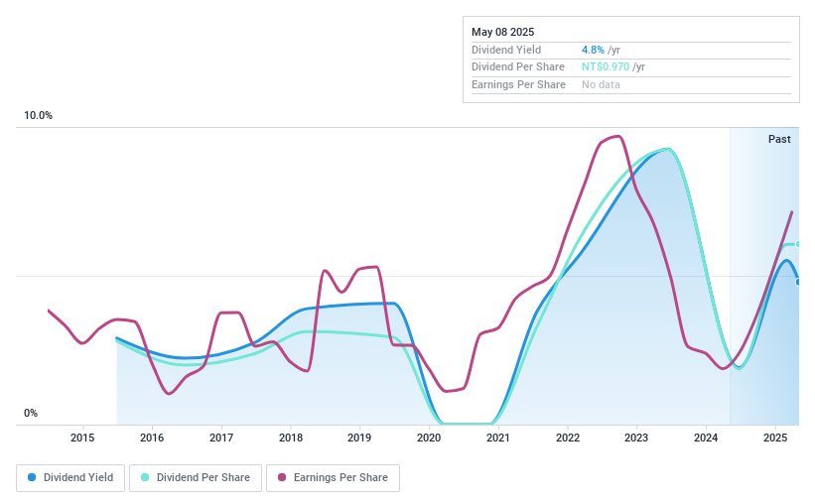Click the tooltip Dividend Yield row label
This screenshot has width=815, height=504.
pos(505,50)
